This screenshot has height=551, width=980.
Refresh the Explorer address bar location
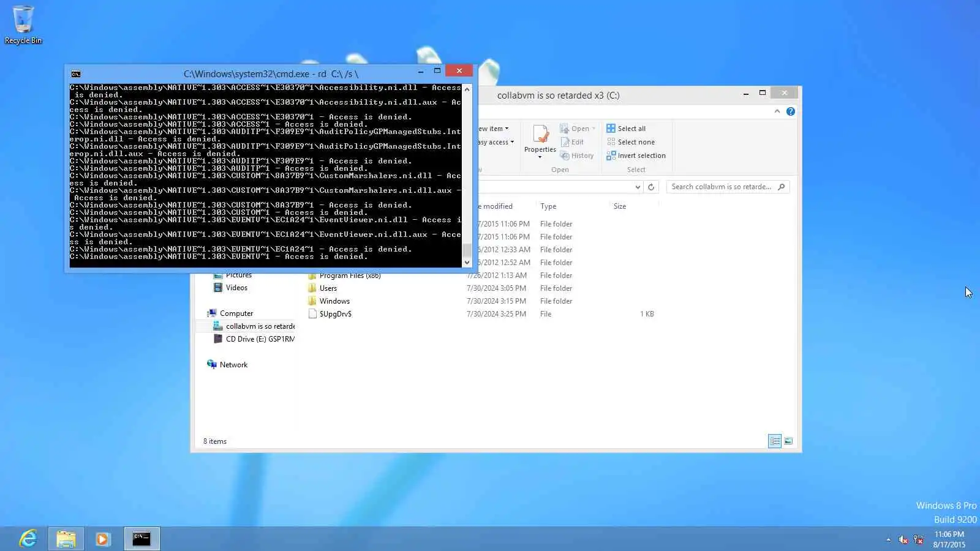(651, 187)
